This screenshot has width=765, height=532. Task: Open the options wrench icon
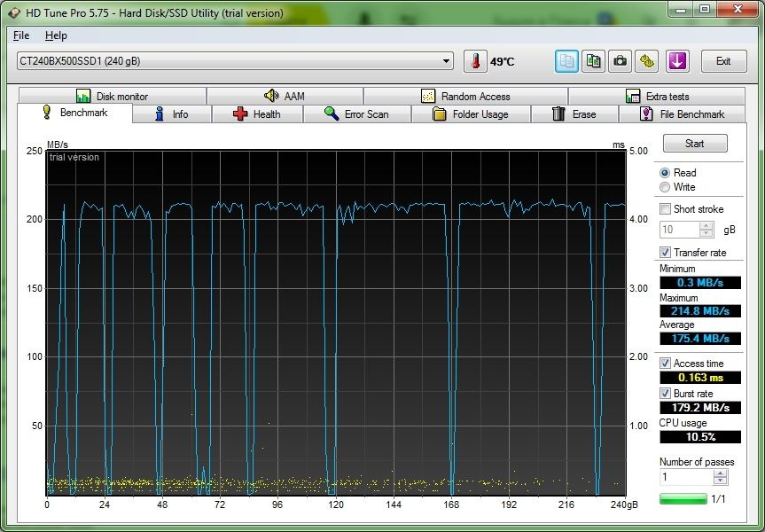pos(649,61)
